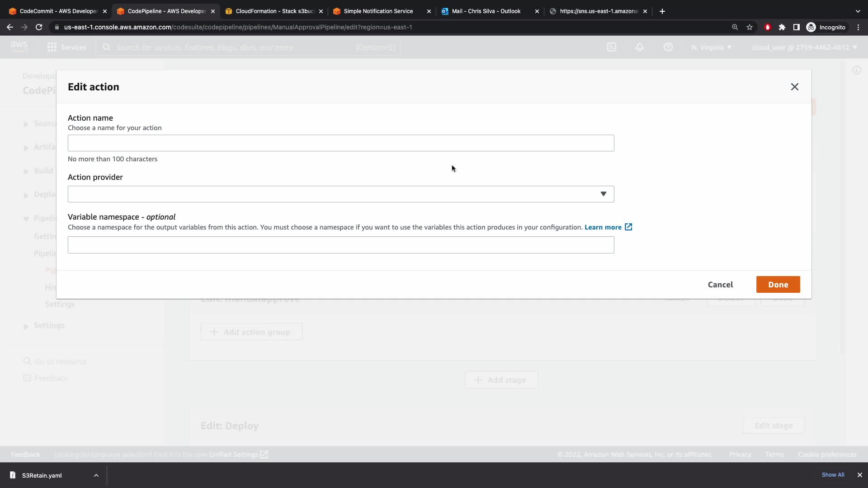Bookmark page with star icon
Image resolution: width=868 pixels, height=488 pixels.
(750, 27)
